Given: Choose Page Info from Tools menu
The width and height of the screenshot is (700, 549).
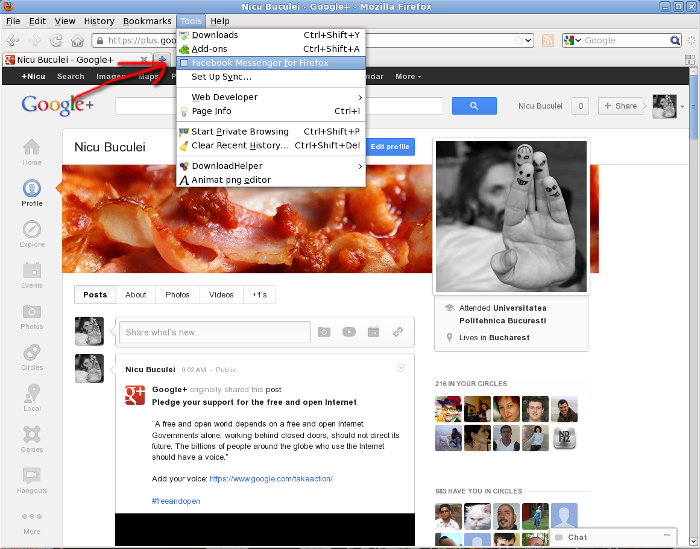Looking at the screenshot, I should [x=271, y=111].
